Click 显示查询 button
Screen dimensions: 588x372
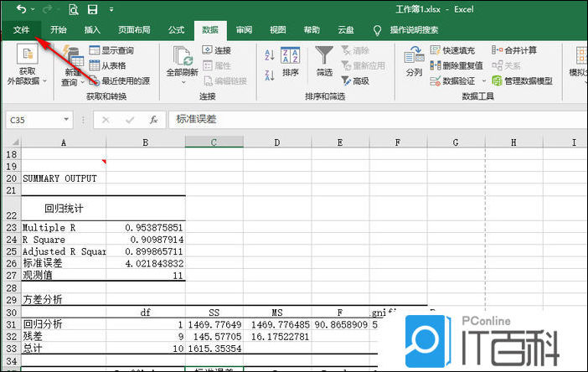pyautogui.click(x=111, y=50)
